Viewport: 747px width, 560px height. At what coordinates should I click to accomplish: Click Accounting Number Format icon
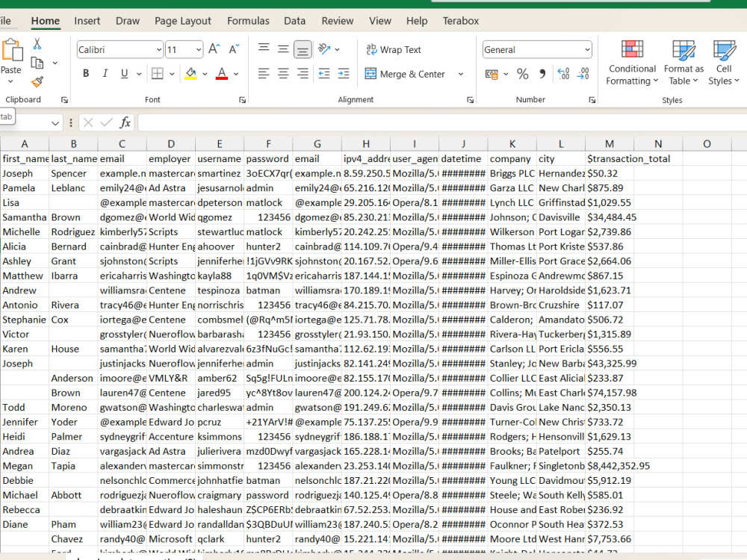[492, 74]
